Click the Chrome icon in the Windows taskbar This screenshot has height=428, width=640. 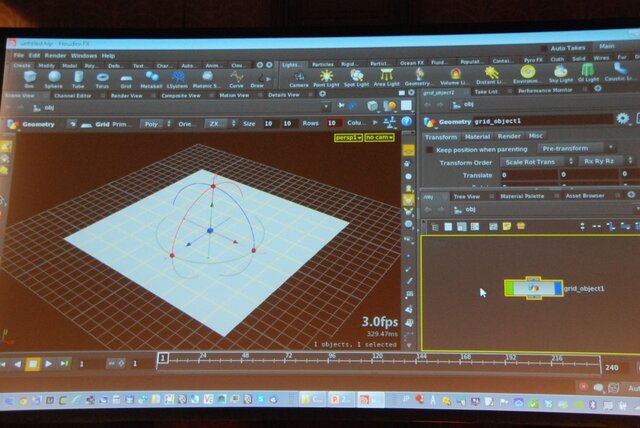[x=23, y=401]
